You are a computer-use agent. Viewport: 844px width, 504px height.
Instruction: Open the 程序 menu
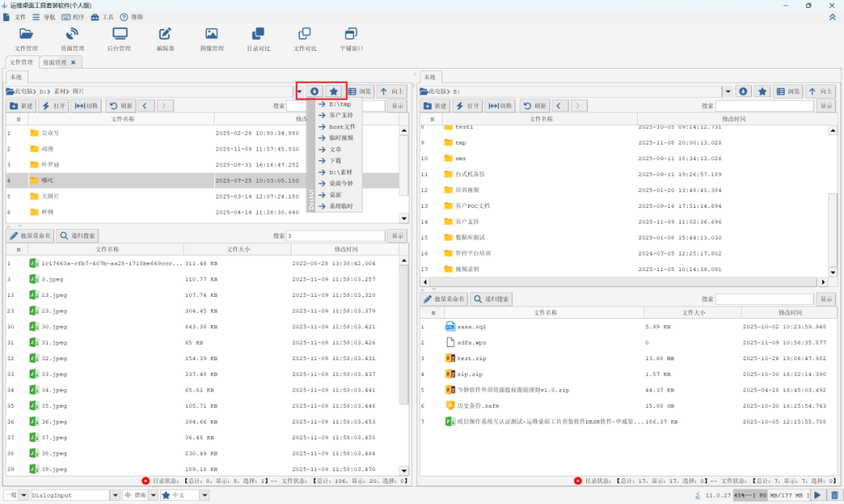point(73,17)
